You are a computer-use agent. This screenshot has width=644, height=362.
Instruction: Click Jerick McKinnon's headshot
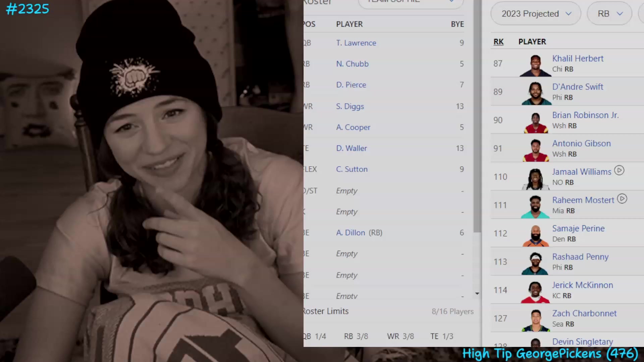coord(535,292)
